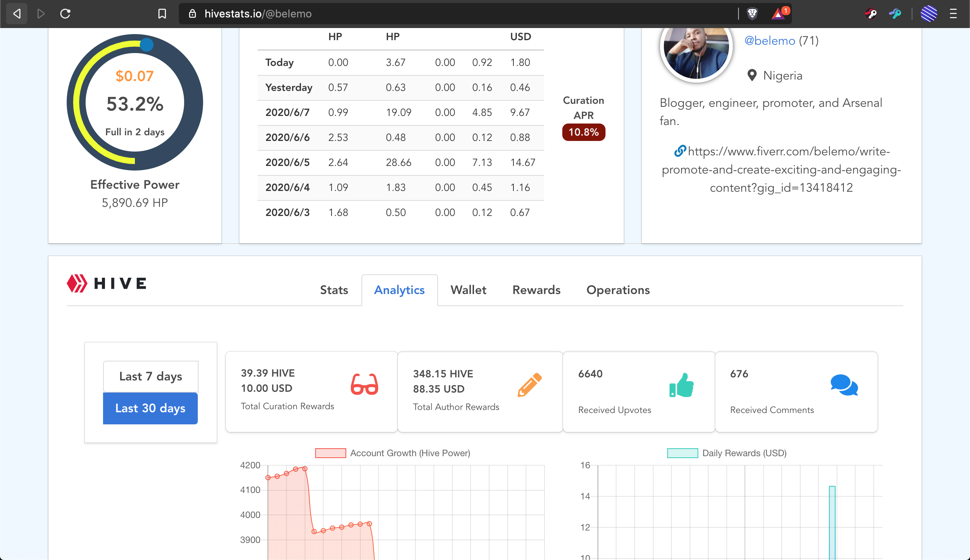Click the '39.39 HIVE' curation value

[x=268, y=373]
